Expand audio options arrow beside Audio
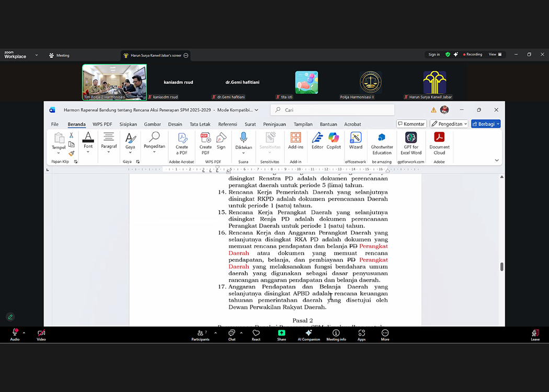This screenshot has height=392, width=549. [x=24, y=332]
